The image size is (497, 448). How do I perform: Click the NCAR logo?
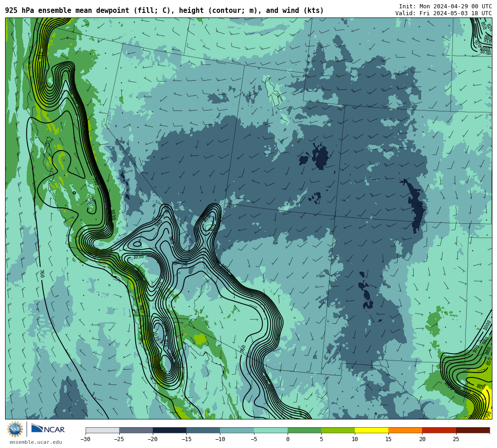click(x=48, y=429)
